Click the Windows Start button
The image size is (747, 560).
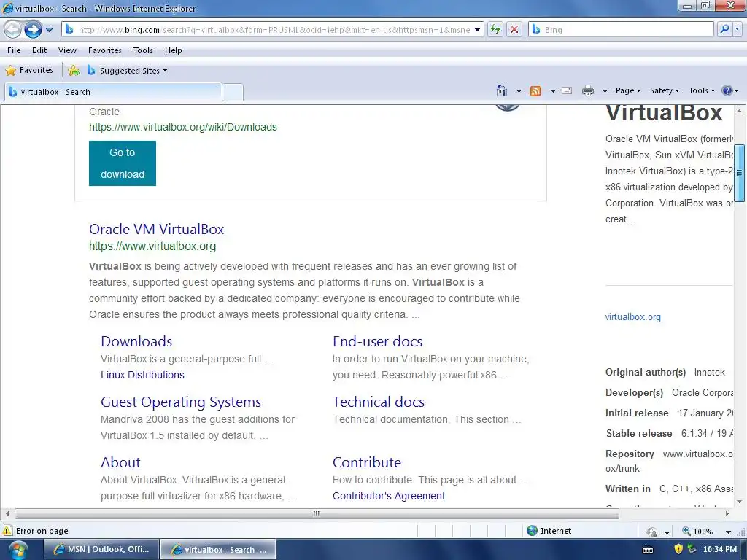(18, 550)
